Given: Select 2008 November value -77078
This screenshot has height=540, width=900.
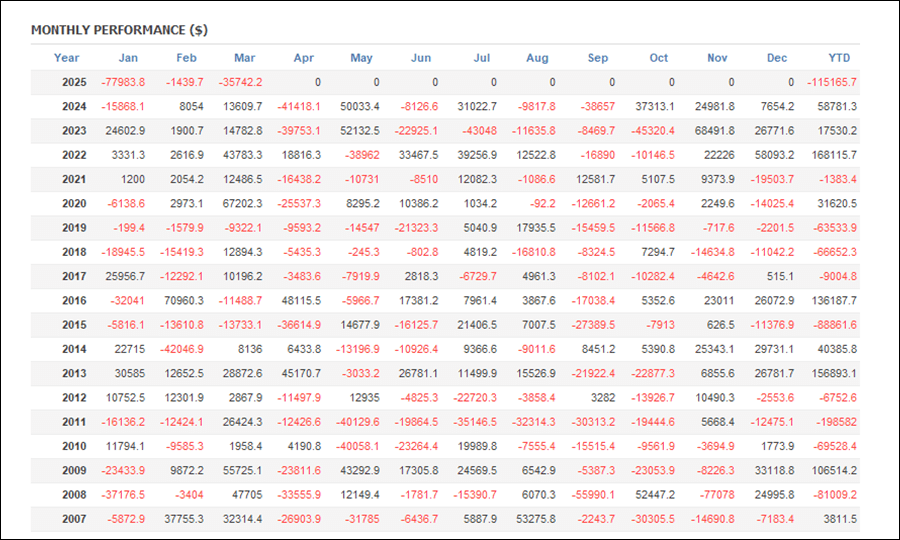Looking at the screenshot, I should [x=715, y=495].
